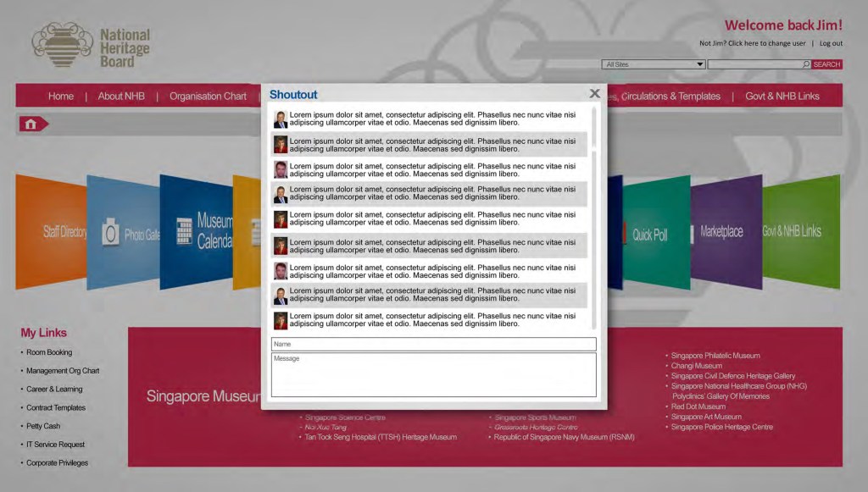Click the first shoutout user avatar
The height and width of the screenshot is (492, 868).
[281, 119]
